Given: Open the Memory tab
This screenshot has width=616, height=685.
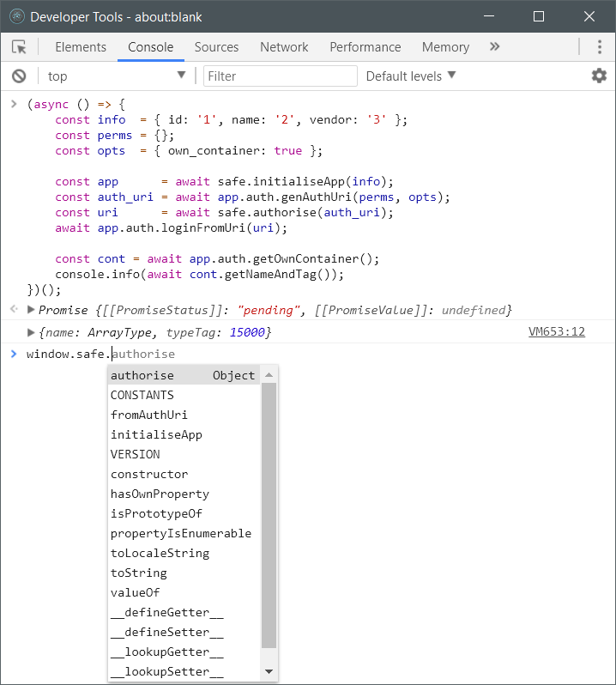Looking at the screenshot, I should 445,47.
